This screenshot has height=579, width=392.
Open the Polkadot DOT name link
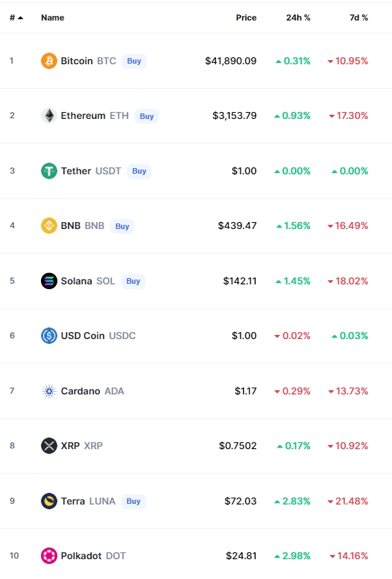94,556
